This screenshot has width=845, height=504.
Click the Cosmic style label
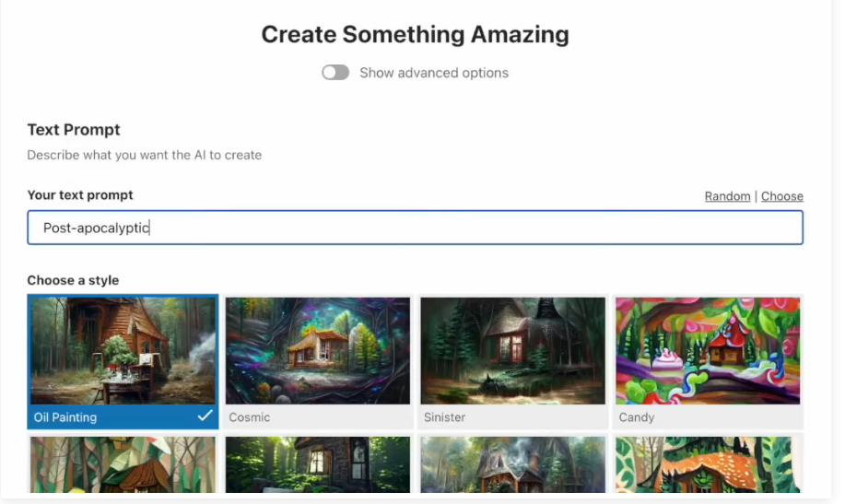250,417
